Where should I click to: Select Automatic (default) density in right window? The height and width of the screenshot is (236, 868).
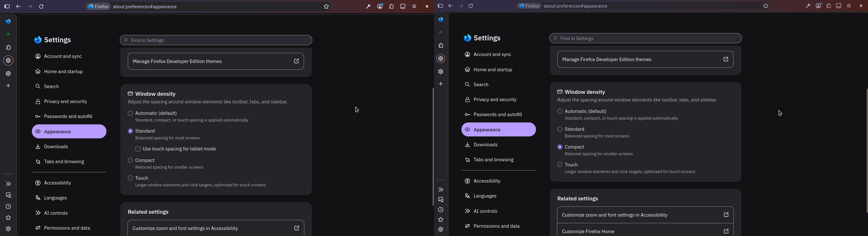click(x=560, y=111)
